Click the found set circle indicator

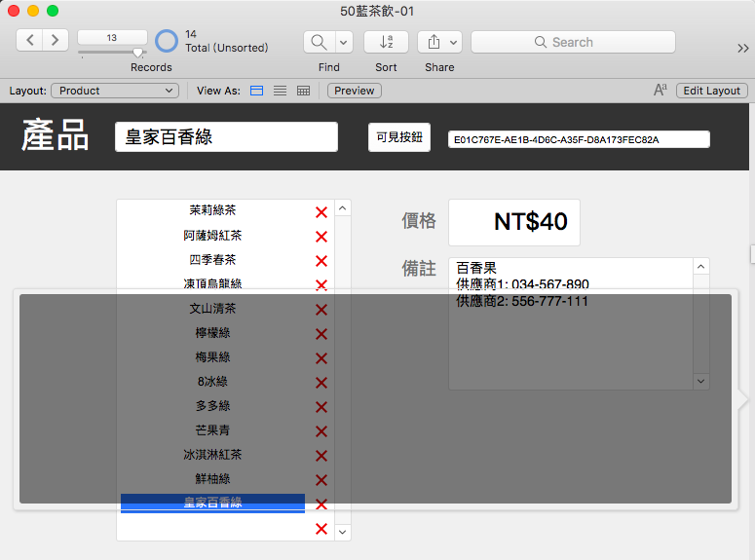[167, 41]
